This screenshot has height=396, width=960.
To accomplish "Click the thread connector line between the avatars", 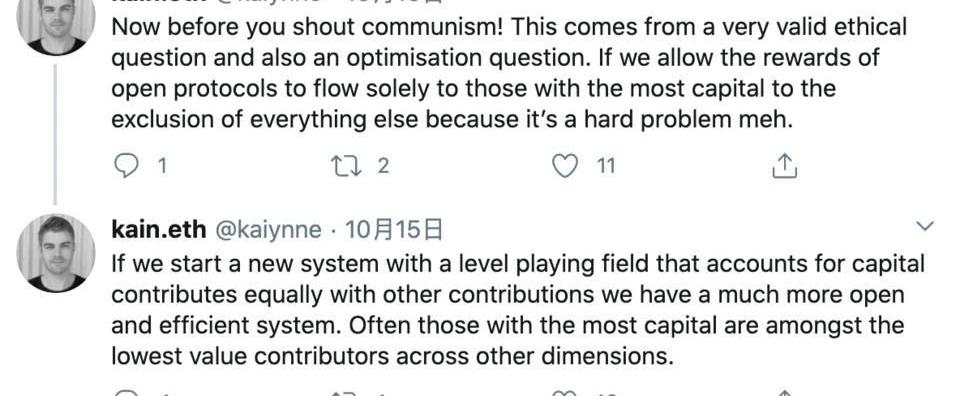I will [x=55, y=134].
